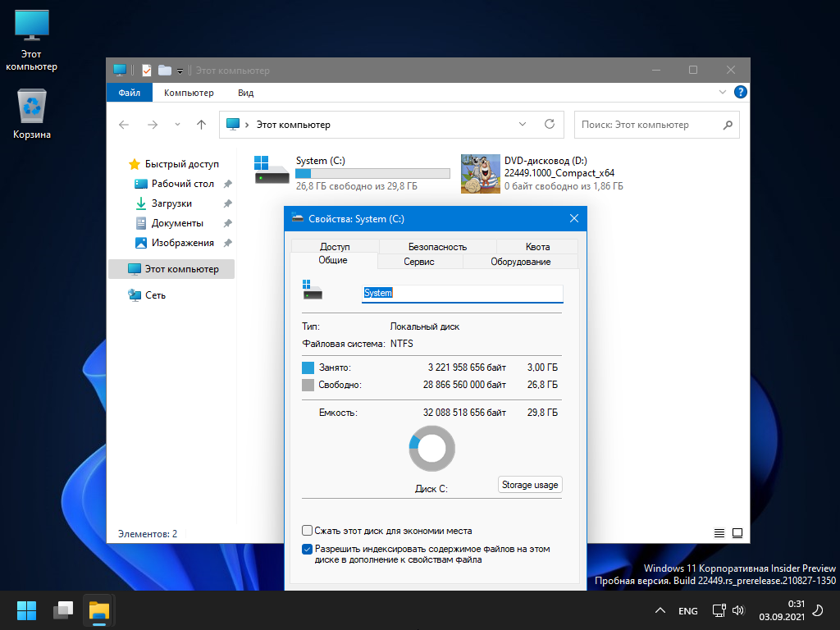Click the Explorer help question mark icon
This screenshot has width=840, height=630.
[740, 92]
